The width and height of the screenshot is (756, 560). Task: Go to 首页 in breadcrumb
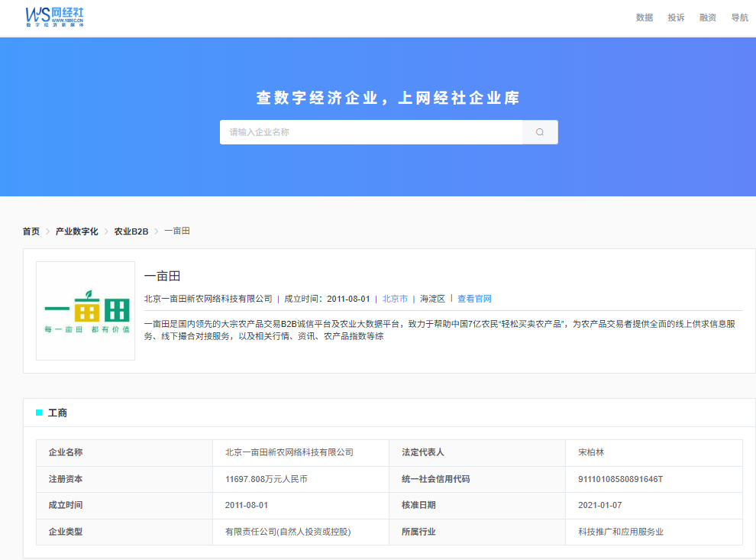tap(31, 231)
